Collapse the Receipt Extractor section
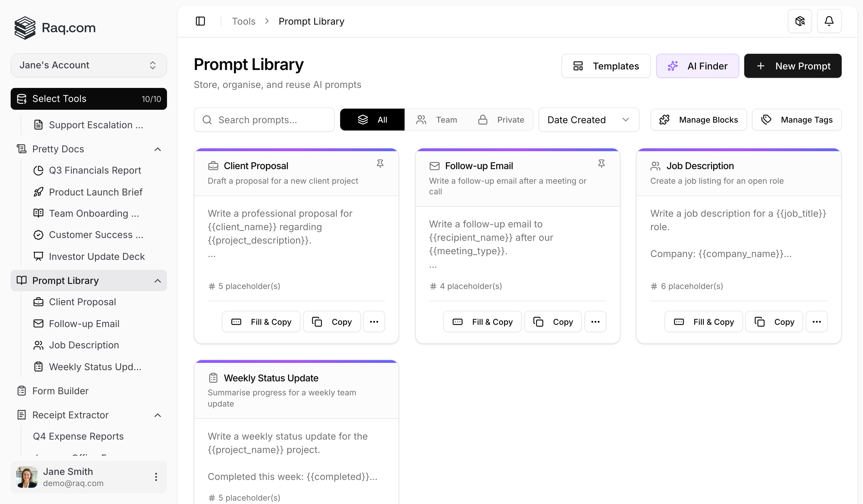Image resolution: width=863 pixels, height=504 pixels. click(x=157, y=415)
